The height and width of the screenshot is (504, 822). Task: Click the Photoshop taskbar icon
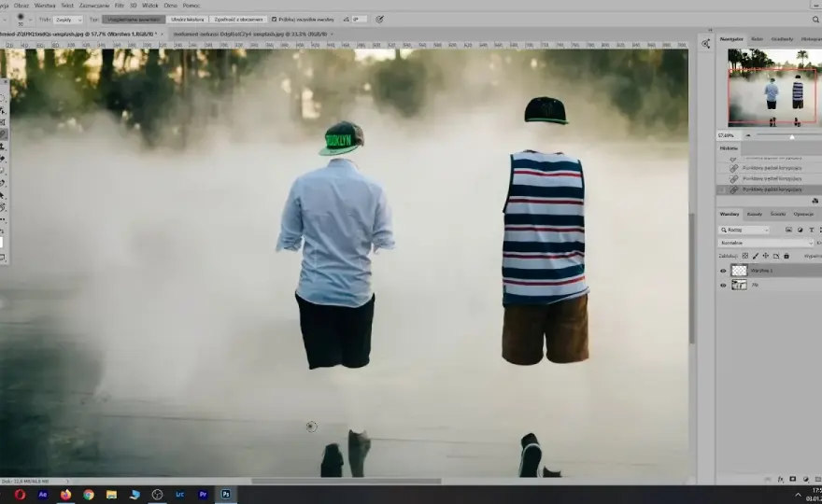[x=226, y=495]
